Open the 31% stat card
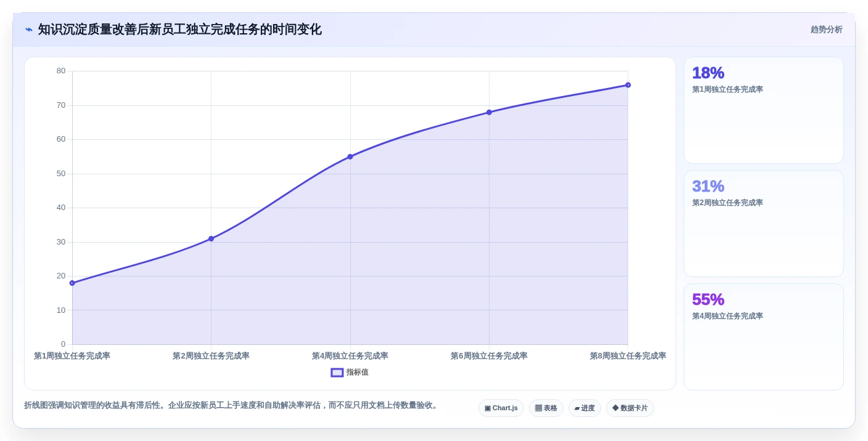 764,224
